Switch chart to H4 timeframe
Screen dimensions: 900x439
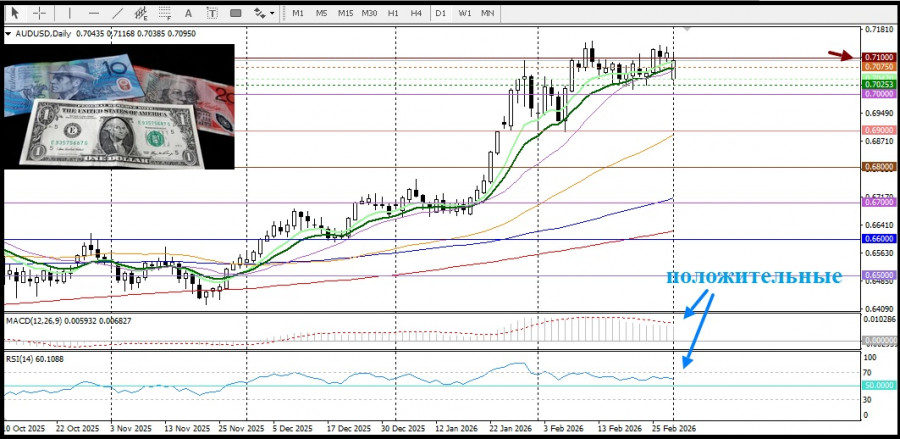point(416,13)
